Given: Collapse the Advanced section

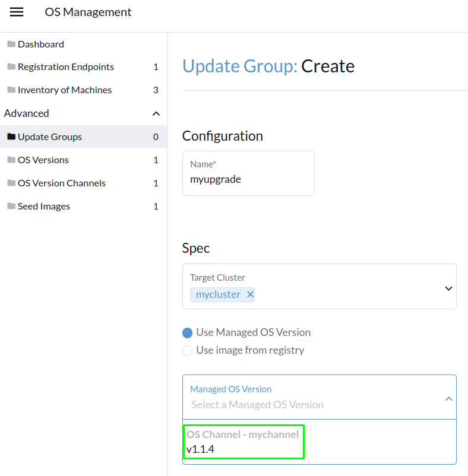Looking at the screenshot, I should point(156,113).
